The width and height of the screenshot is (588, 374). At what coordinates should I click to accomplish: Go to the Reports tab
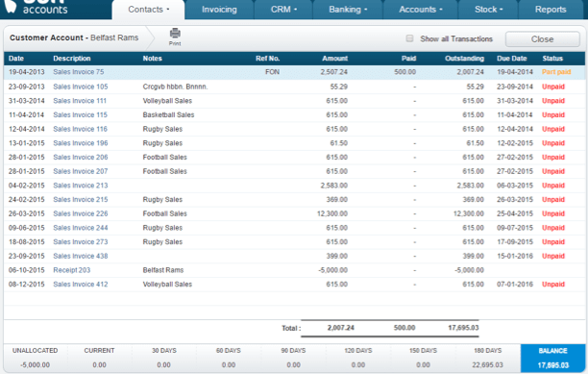(x=551, y=10)
